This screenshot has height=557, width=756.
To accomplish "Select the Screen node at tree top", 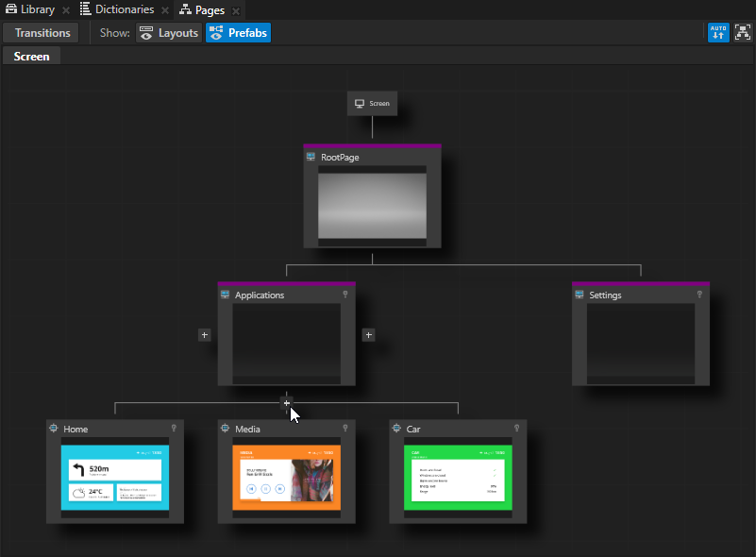I will (x=373, y=103).
